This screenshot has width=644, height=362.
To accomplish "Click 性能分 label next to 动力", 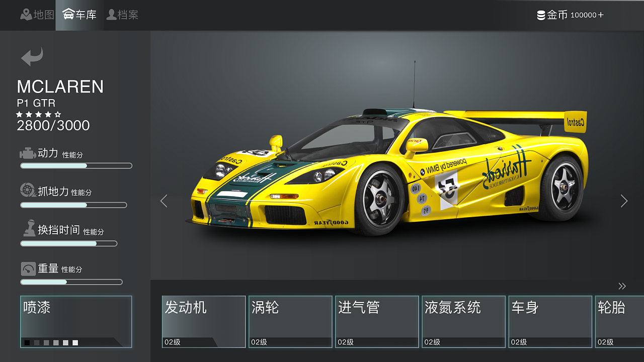I will [73, 155].
